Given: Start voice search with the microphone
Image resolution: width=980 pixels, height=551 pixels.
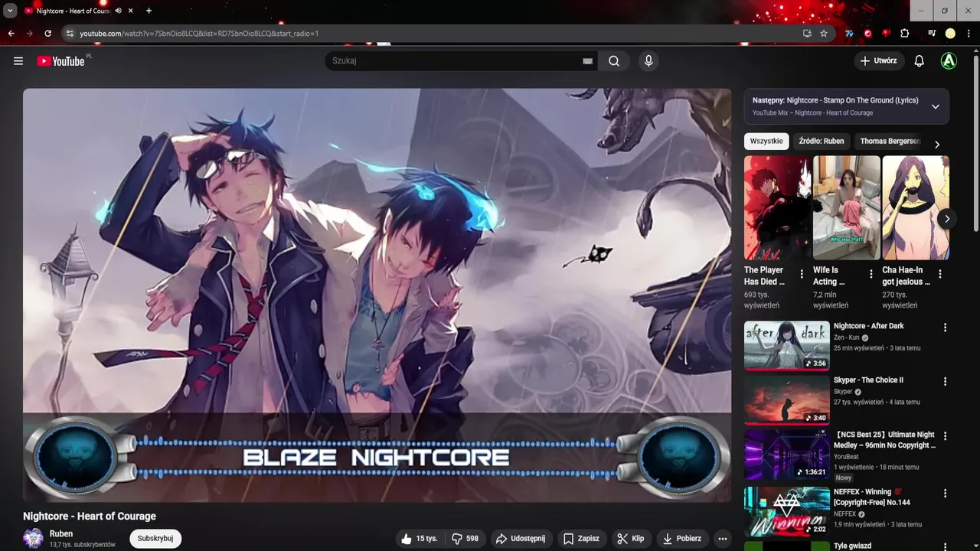Looking at the screenshot, I should pyautogui.click(x=648, y=61).
